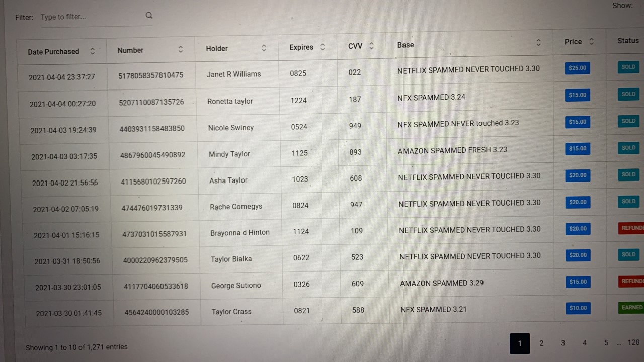644x362 pixels.
Task: Jump to page 3 in pagination
Action: (x=563, y=343)
